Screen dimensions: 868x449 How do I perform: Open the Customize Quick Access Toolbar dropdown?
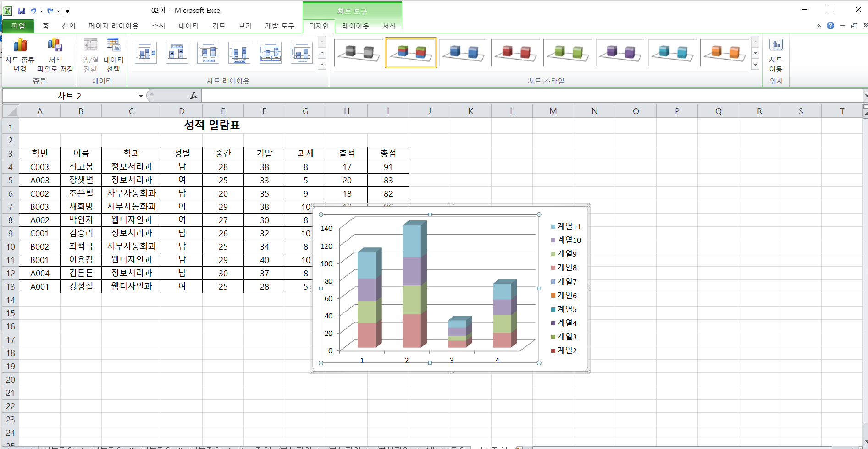pos(67,11)
